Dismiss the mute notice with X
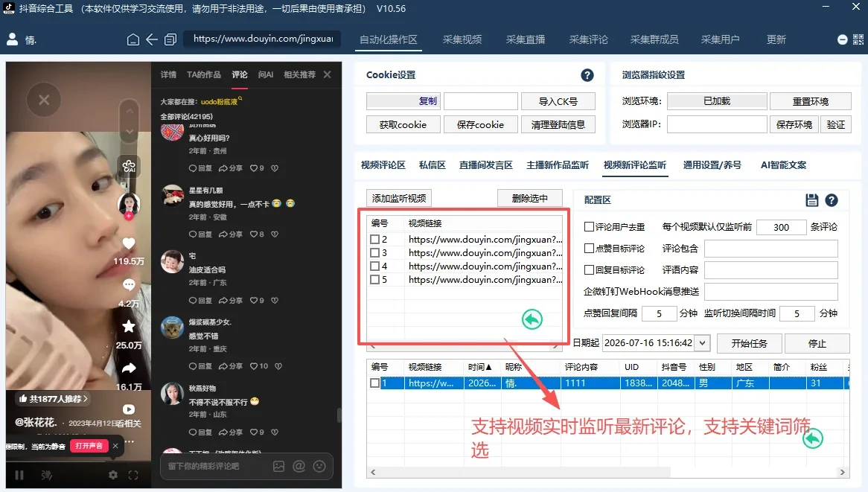 pyautogui.click(x=115, y=446)
